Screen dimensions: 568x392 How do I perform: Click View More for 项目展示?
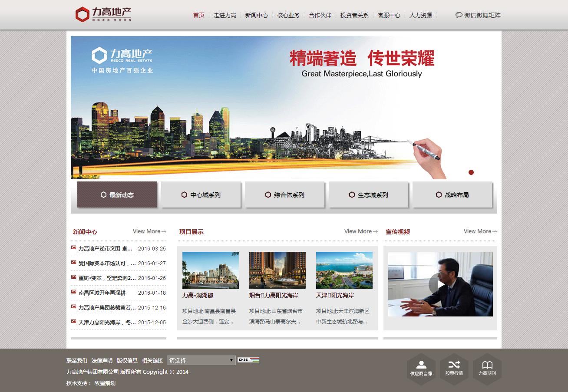coord(361,231)
